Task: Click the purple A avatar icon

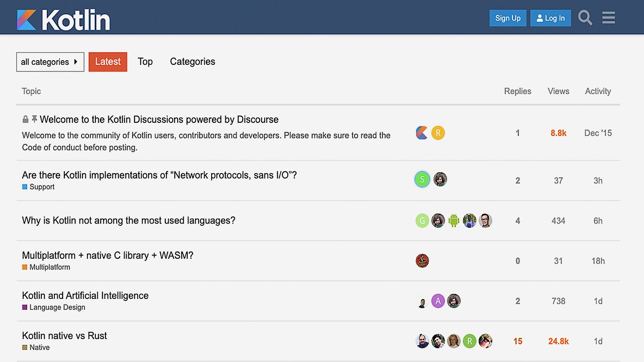Action: 438,301
